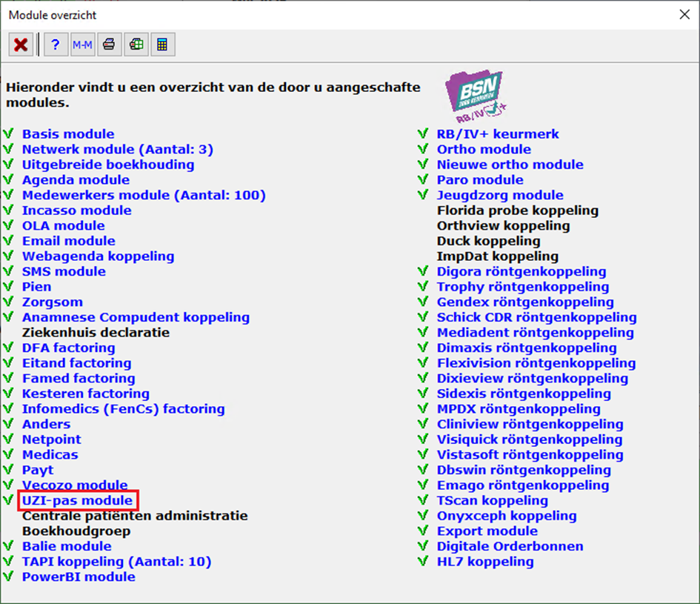The height and width of the screenshot is (604, 700).
Task: Open Infomedics (FenCs) factoring link
Action: click(124, 409)
